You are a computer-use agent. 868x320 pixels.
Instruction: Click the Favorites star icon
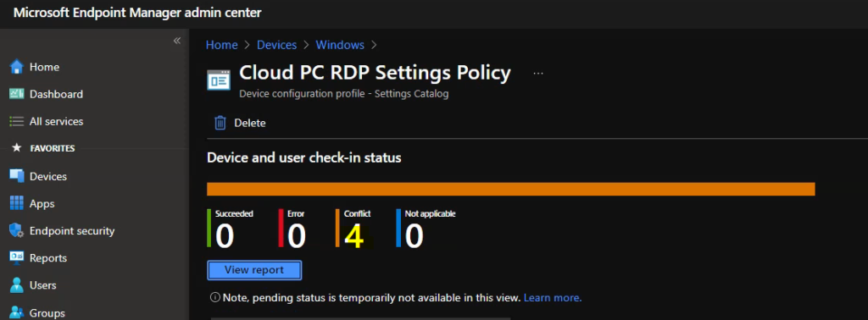point(17,148)
